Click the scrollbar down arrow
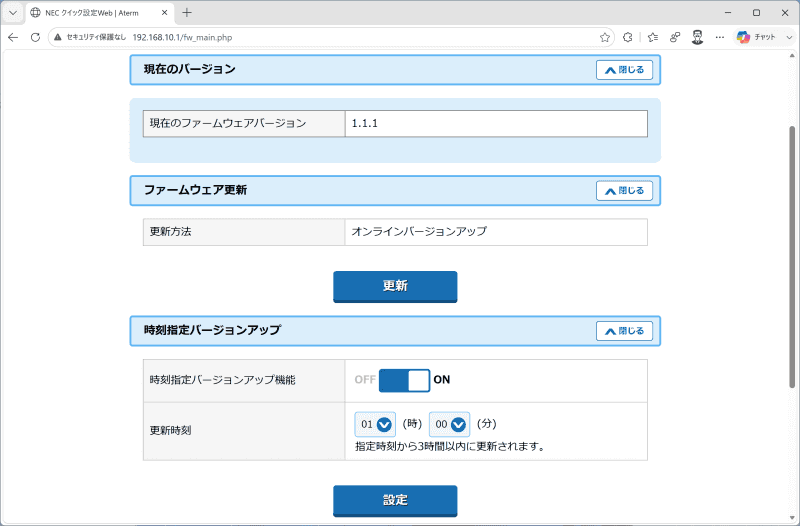Image resolution: width=800 pixels, height=526 pixels. pos(792,519)
